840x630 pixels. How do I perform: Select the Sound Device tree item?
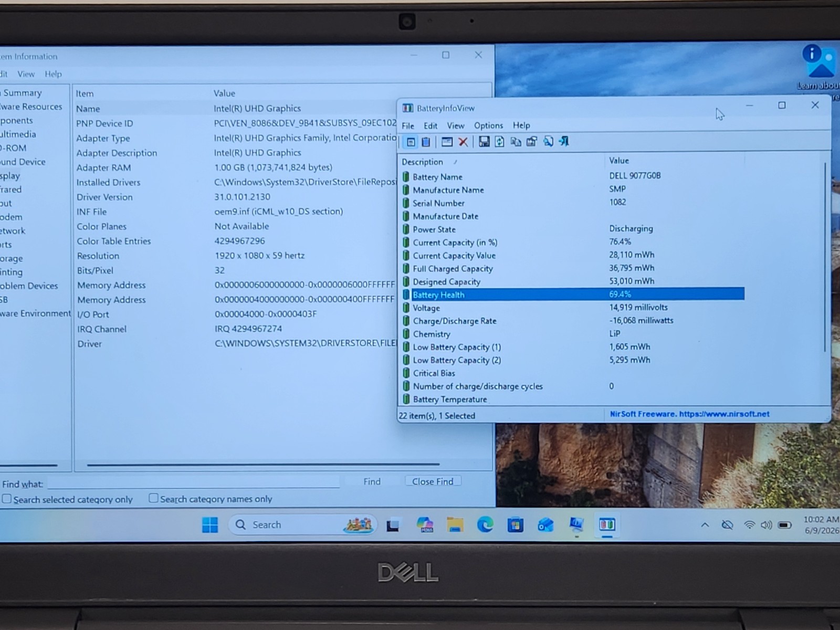(x=23, y=162)
